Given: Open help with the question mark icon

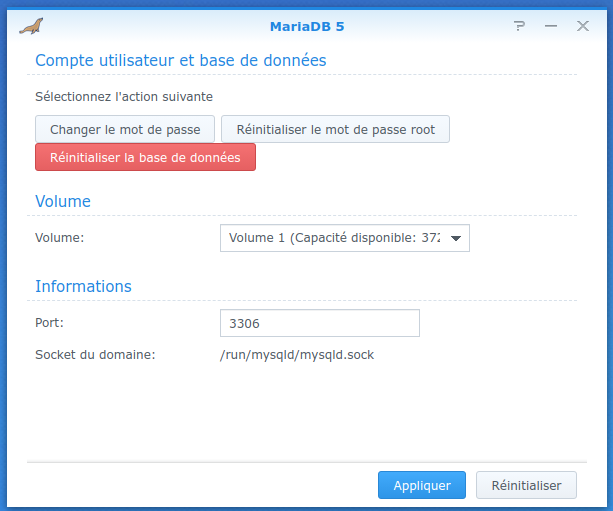Looking at the screenshot, I should (x=519, y=26).
